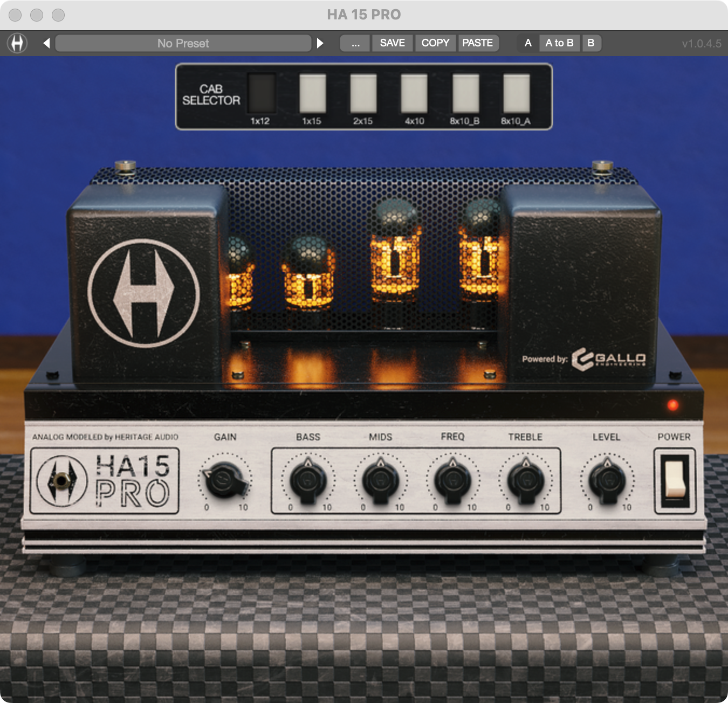Click the input jack on front panel

pos(61,480)
